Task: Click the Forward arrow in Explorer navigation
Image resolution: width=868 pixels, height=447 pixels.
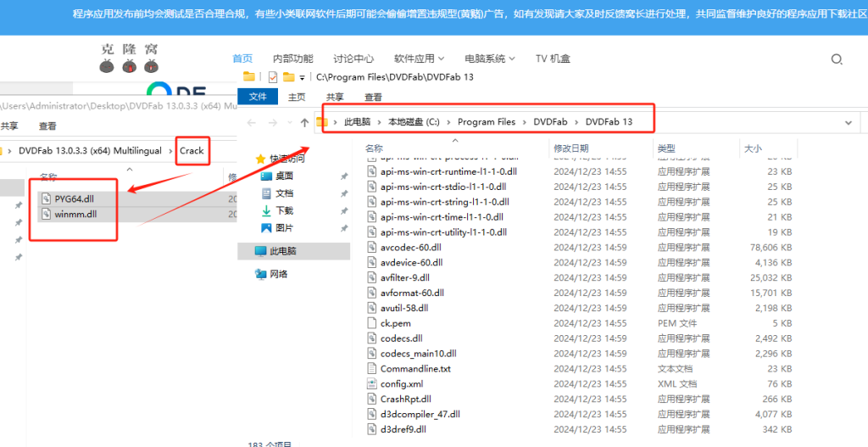Action: [272, 123]
